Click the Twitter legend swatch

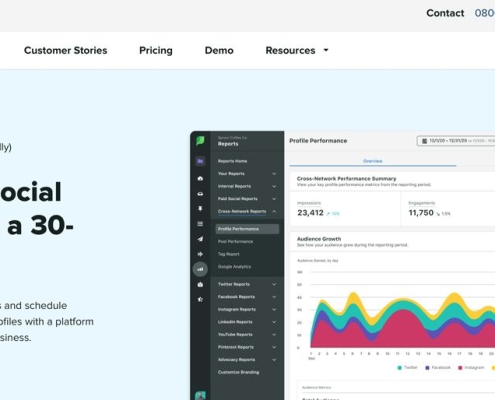399,368
